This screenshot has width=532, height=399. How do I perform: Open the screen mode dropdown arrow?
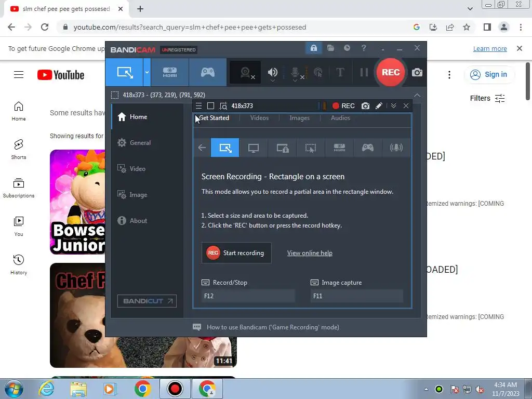click(147, 72)
